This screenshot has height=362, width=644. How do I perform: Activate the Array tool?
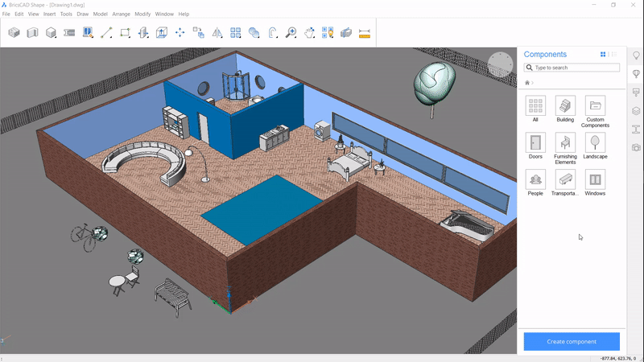[x=235, y=32]
